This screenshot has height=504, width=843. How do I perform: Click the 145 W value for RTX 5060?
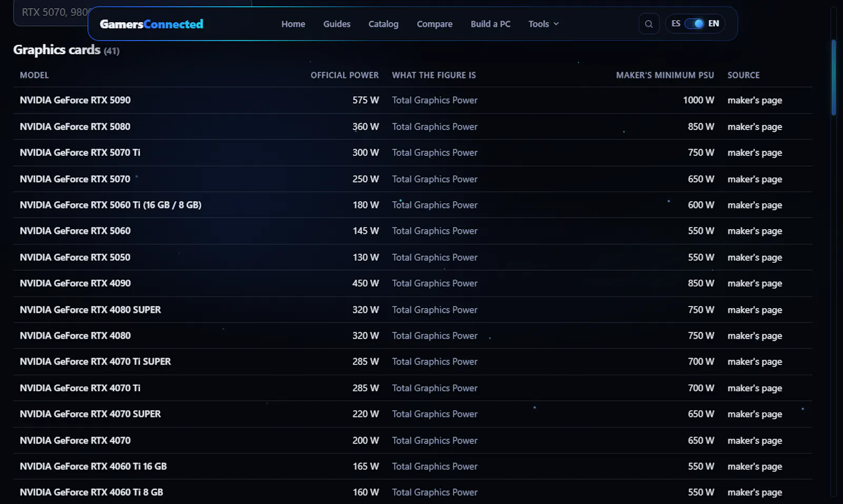coord(366,231)
